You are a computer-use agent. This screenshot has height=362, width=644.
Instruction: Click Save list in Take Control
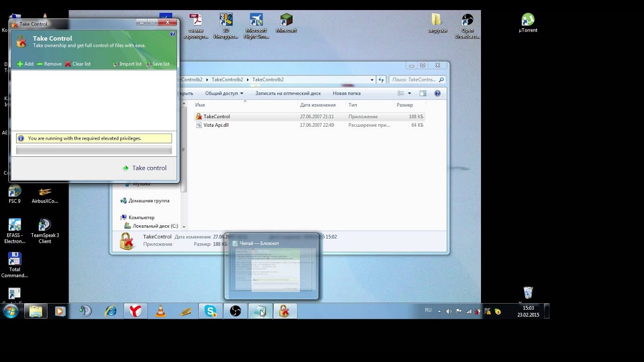(x=157, y=64)
